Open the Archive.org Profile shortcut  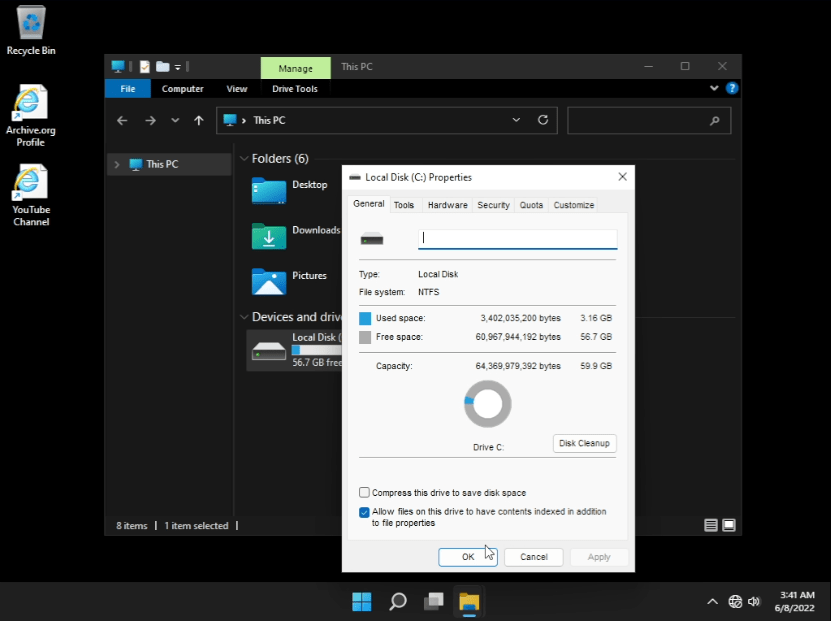coord(30,116)
